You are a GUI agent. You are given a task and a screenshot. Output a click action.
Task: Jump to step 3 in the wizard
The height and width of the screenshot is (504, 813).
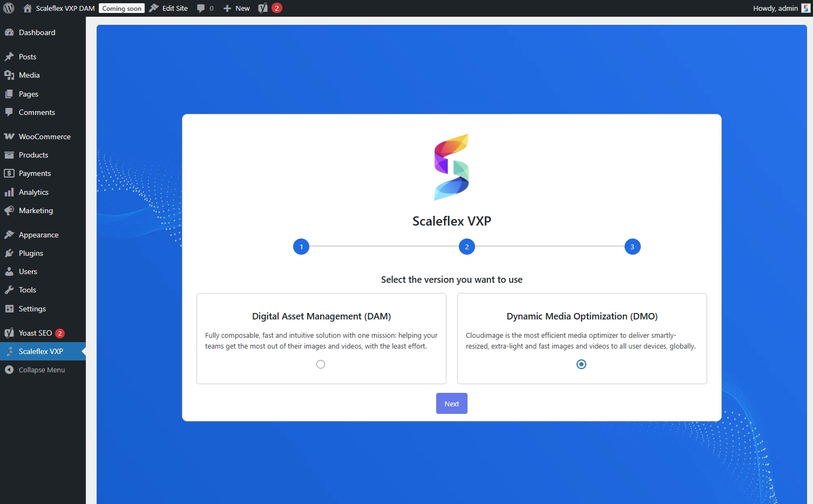[x=632, y=247]
